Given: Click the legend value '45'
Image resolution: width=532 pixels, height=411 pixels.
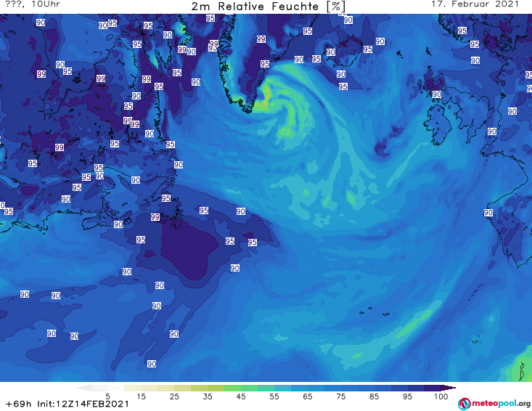Looking at the screenshot, I should point(241,396).
